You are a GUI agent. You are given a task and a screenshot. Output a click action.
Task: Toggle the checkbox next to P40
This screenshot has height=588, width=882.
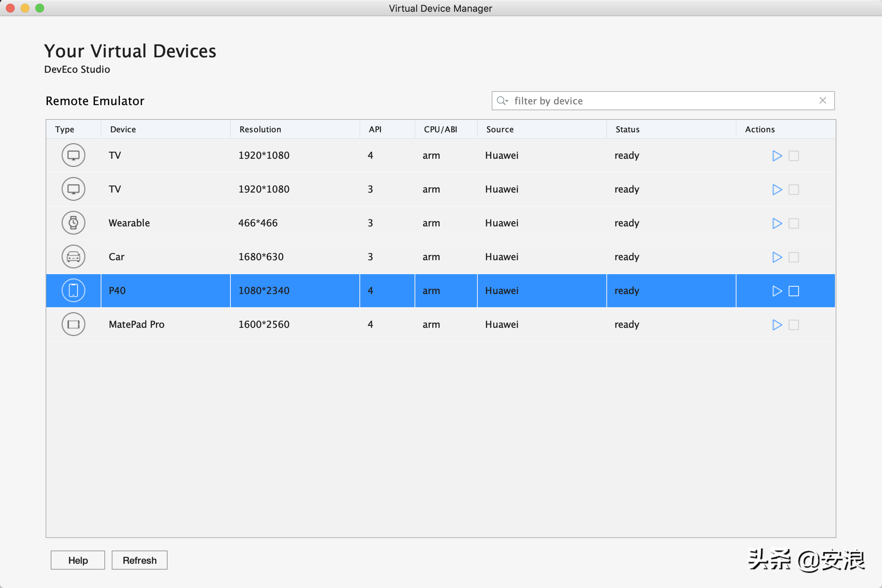[794, 291]
